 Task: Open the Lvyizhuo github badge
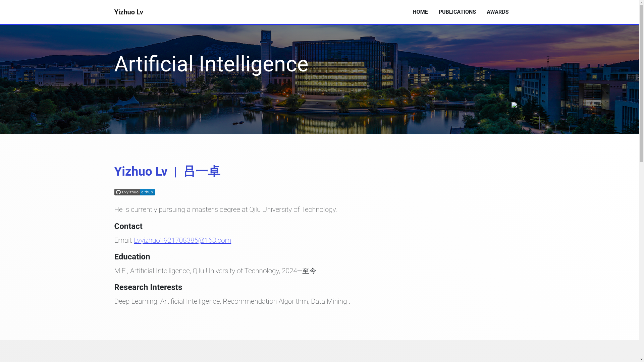(x=135, y=192)
